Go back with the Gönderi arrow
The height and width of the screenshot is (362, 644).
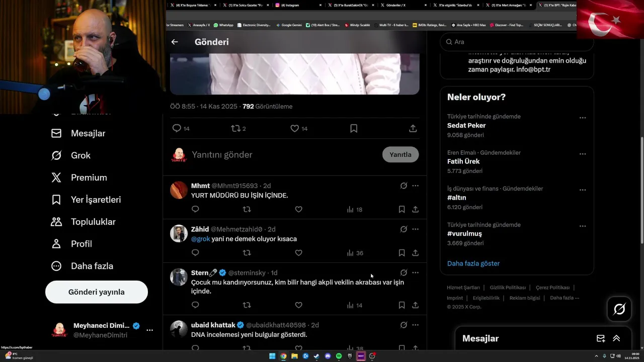175,42
